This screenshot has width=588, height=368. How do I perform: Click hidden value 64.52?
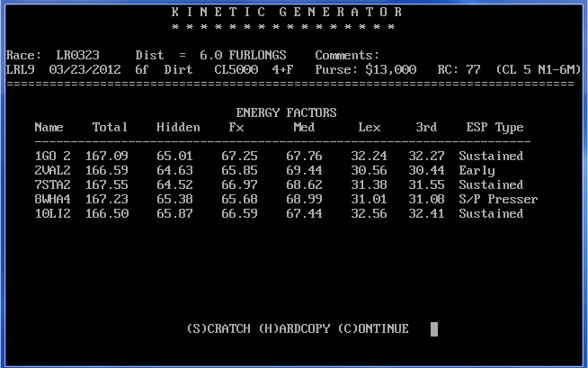tap(174, 184)
